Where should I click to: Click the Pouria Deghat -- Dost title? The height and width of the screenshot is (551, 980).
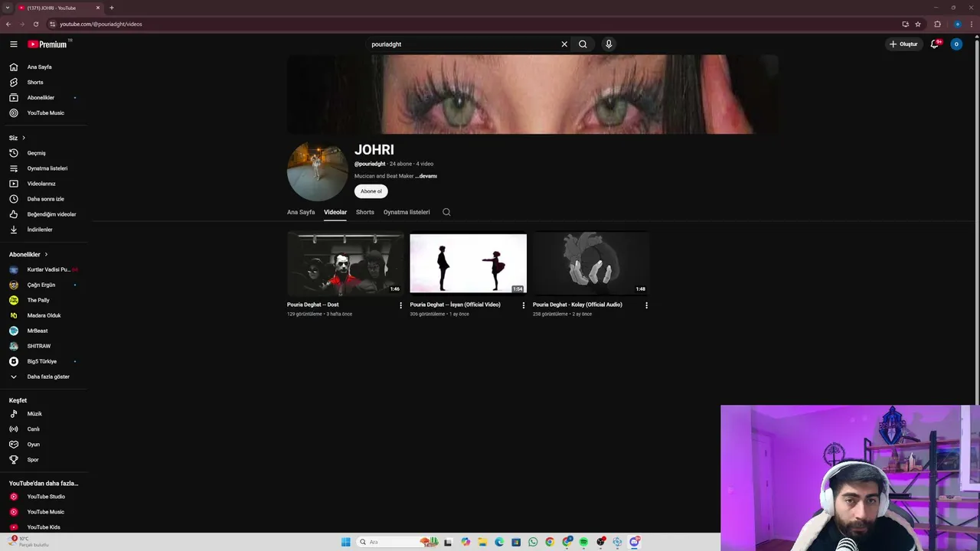coord(312,305)
